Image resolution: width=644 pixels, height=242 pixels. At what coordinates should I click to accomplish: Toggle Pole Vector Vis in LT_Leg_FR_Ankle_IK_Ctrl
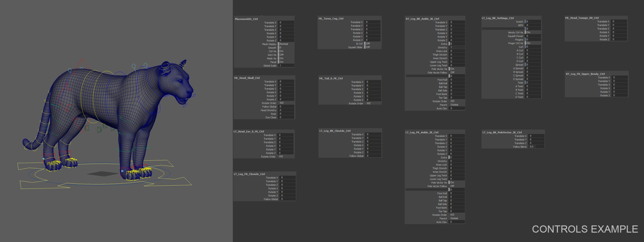456,183
